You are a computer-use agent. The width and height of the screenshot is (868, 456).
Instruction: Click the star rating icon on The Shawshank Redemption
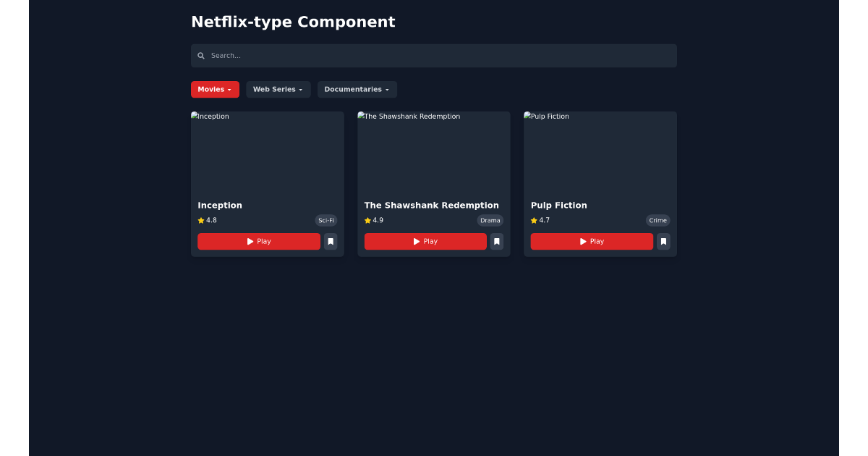(367, 220)
